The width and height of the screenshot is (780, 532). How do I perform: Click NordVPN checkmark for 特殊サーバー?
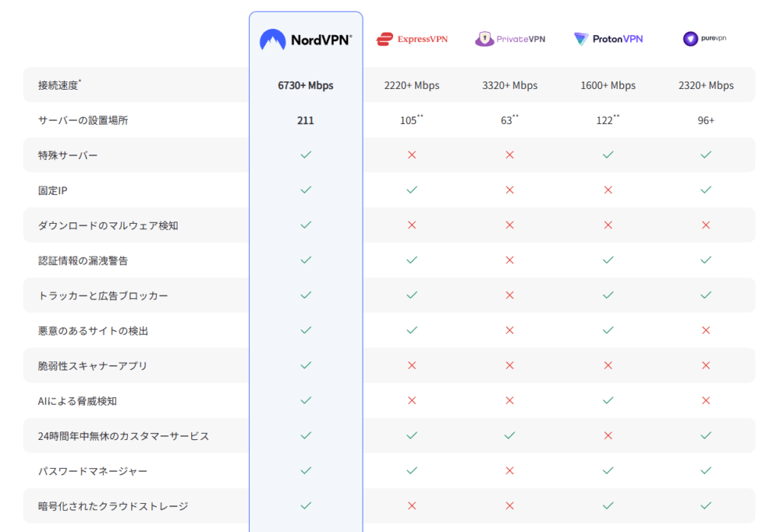point(306,155)
